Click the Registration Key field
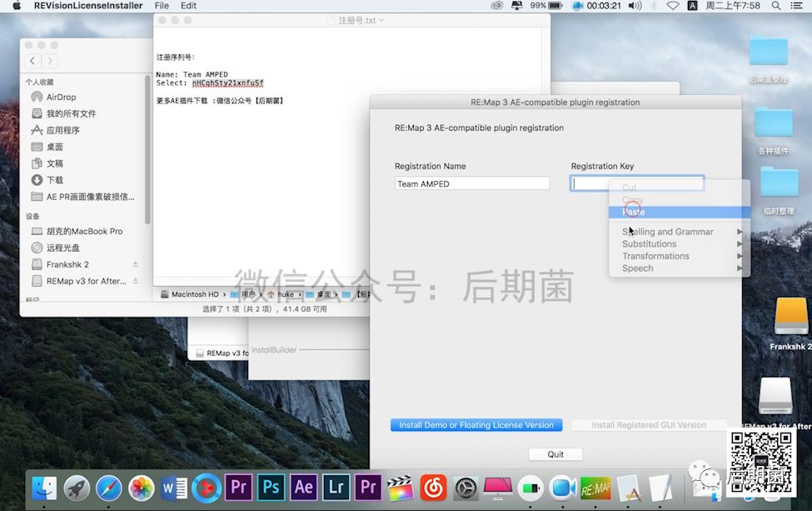The width and height of the screenshot is (812, 511). (x=637, y=183)
